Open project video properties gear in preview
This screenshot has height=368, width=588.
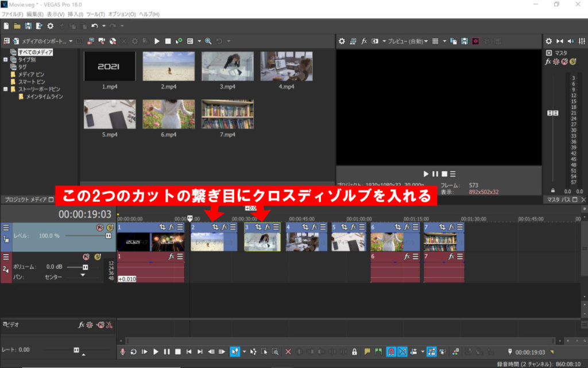[x=342, y=41]
